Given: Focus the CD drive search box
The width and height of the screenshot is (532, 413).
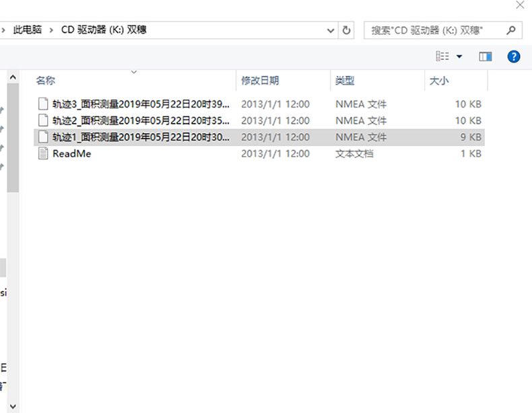Looking at the screenshot, I should pyautogui.click(x=442, y=30).
